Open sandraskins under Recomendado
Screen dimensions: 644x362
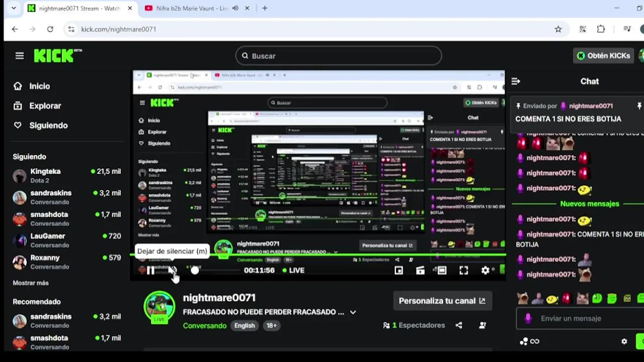click(x=67, y=321)
